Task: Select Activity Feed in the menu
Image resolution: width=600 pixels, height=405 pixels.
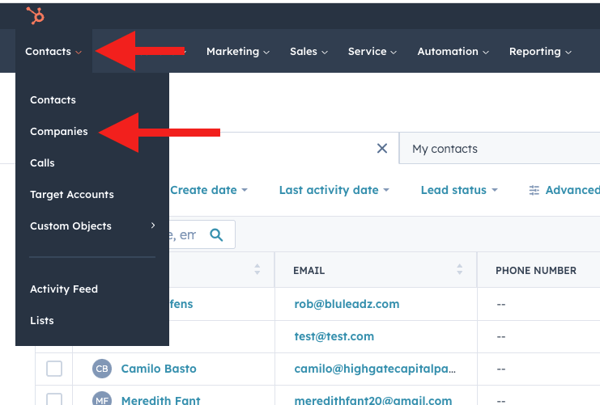Action: 64,289
